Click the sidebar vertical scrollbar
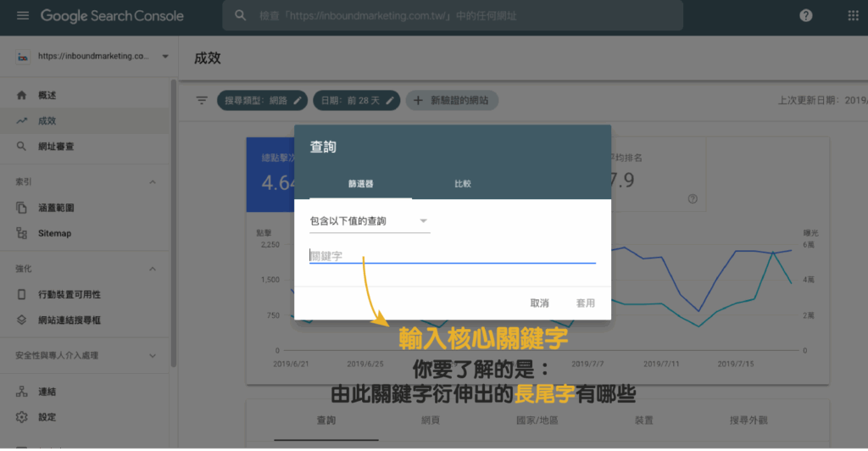Screen dimensions: 868x451 tap(173, 224)
